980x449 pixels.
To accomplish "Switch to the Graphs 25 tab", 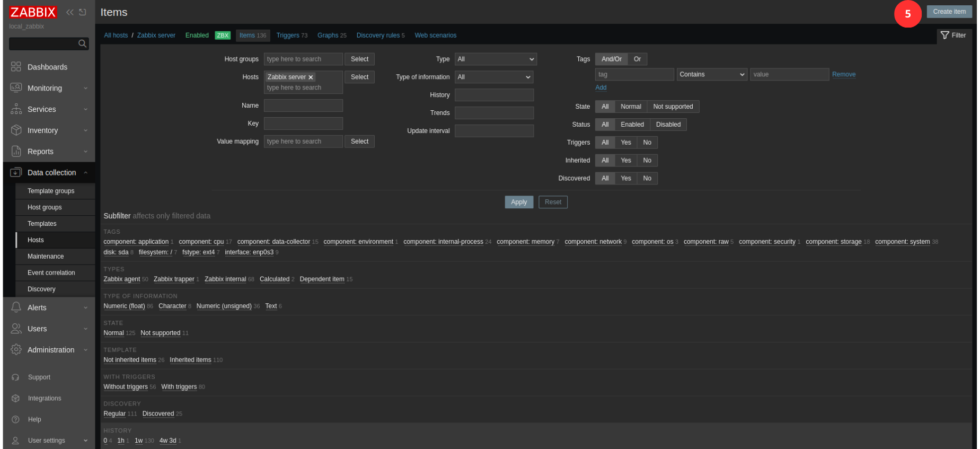I will (x=332, y=36).
